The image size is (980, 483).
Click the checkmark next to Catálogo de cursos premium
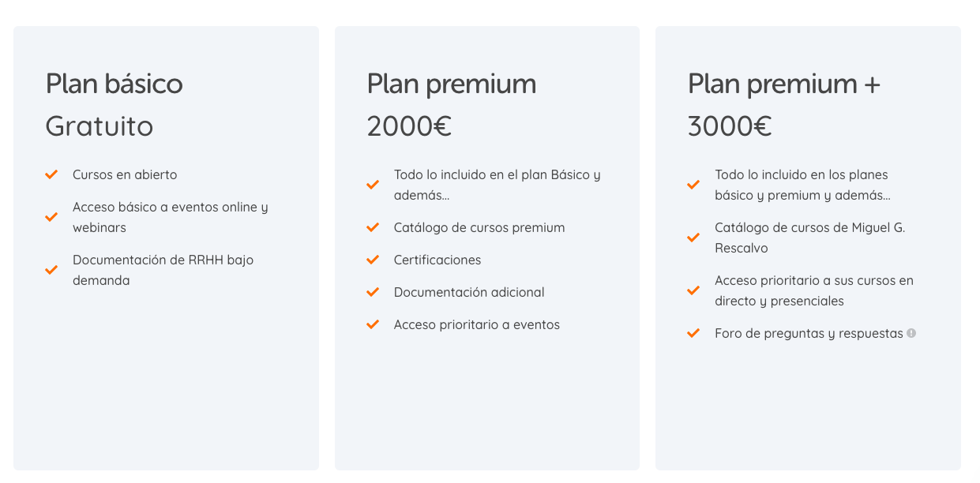click(x=373, y=227)
